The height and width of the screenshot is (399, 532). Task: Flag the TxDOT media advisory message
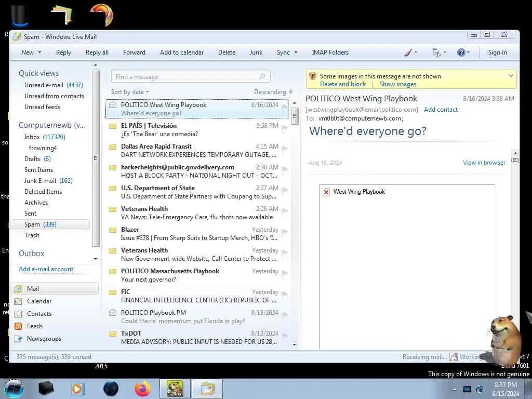pos(284,336)
